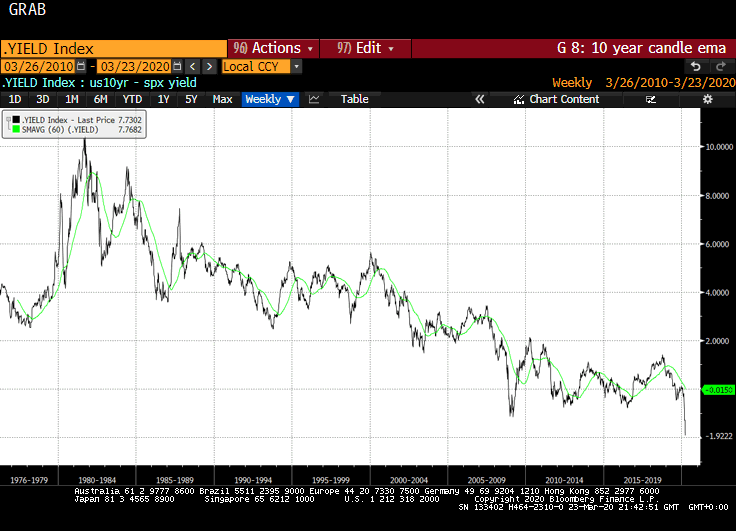Open the annotation edit pencil icon
Image resolution: width=736 pixels, height=531 pixels.
651,99
